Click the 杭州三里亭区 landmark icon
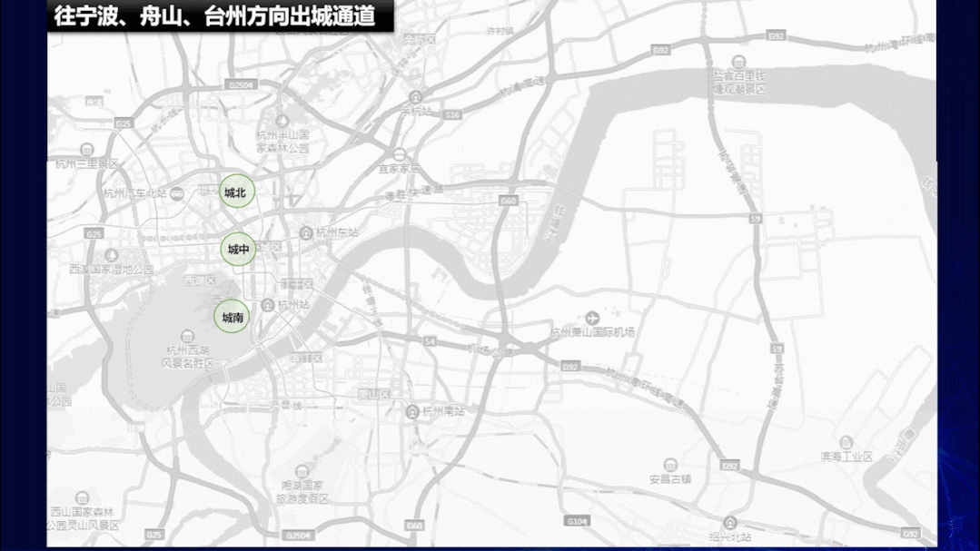980x551 pixels. pos(86,149)
